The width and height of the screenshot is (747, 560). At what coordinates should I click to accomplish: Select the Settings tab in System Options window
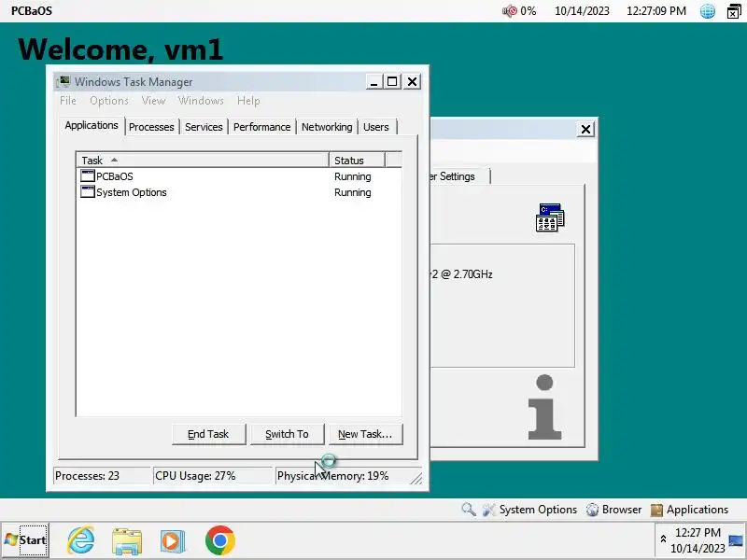click(x=459, y=176)
